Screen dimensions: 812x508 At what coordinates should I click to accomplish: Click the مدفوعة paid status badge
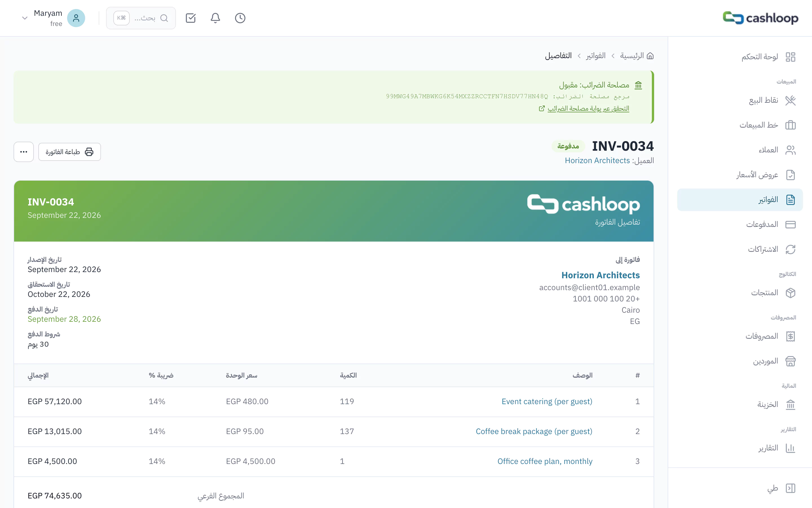(x=568, y=146)
